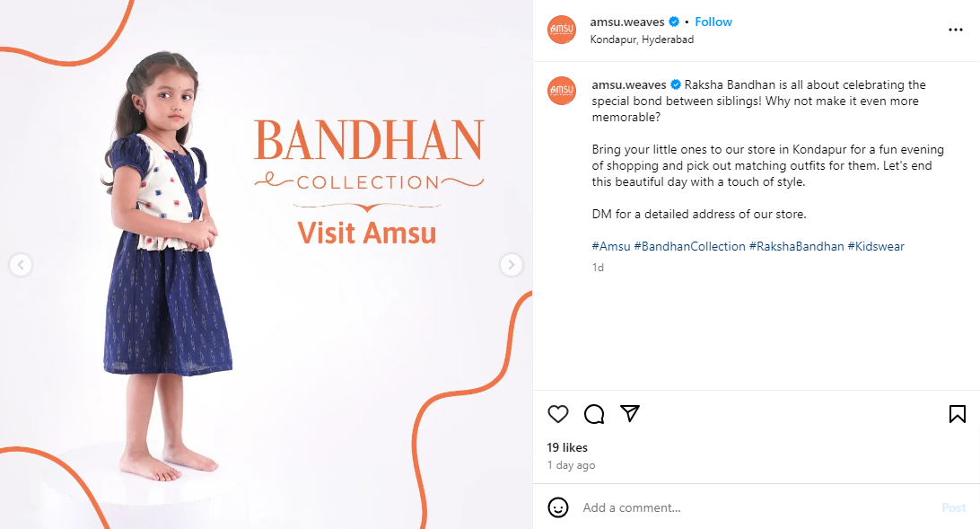Click the amsu profile avatar in header
The height and width of the screenshot is (529, 980).
tap(561, 30)
